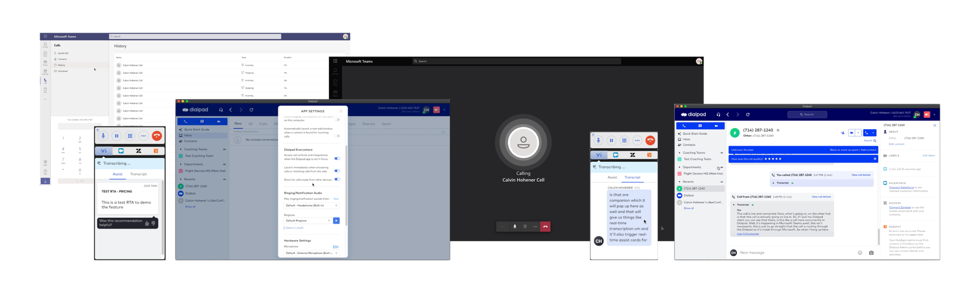Go back in Dialpad conversation window
980x293 pixels.
[727, 115]
